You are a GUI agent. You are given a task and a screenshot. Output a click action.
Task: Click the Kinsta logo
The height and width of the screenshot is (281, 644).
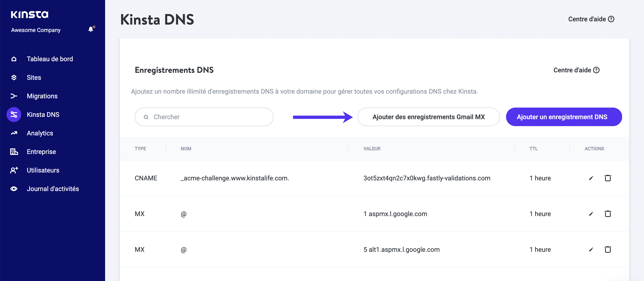pyautogui.click(x=29, y=15)
